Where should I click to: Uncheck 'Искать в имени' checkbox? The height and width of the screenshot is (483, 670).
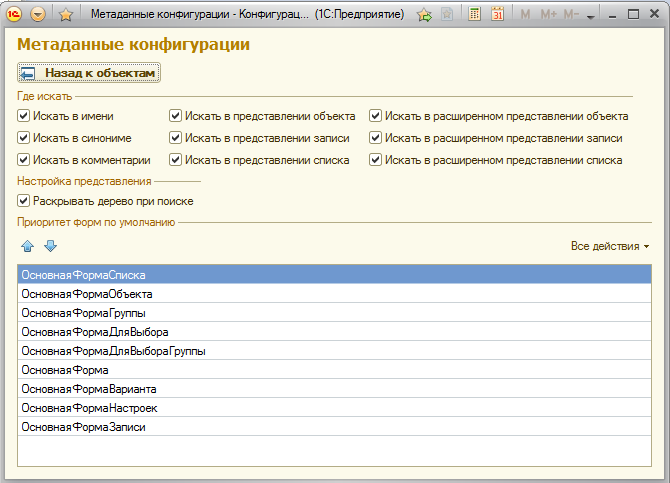(x=24, y=116)
